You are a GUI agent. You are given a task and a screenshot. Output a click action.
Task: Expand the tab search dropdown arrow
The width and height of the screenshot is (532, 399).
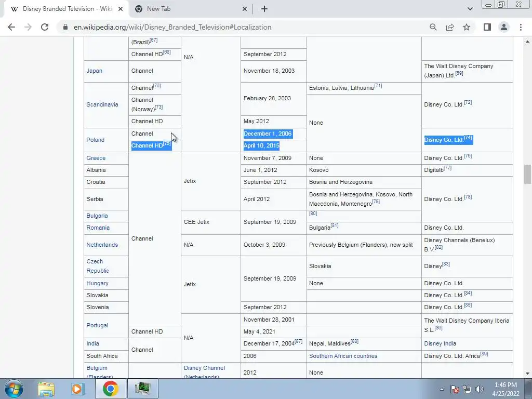click(x=470, y=9)
